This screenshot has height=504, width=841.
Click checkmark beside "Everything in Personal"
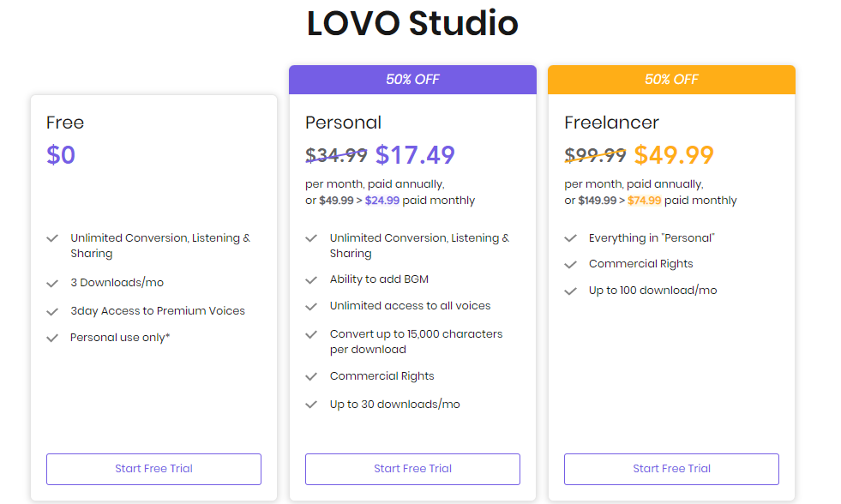[x=570, y=238]
